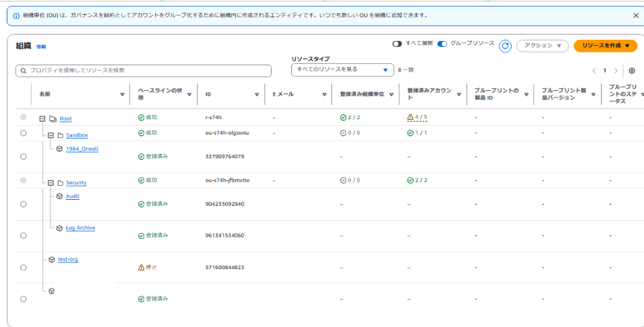Collapse the Root tree node
This screenshot has height=327, width=644.
(42, 118)
